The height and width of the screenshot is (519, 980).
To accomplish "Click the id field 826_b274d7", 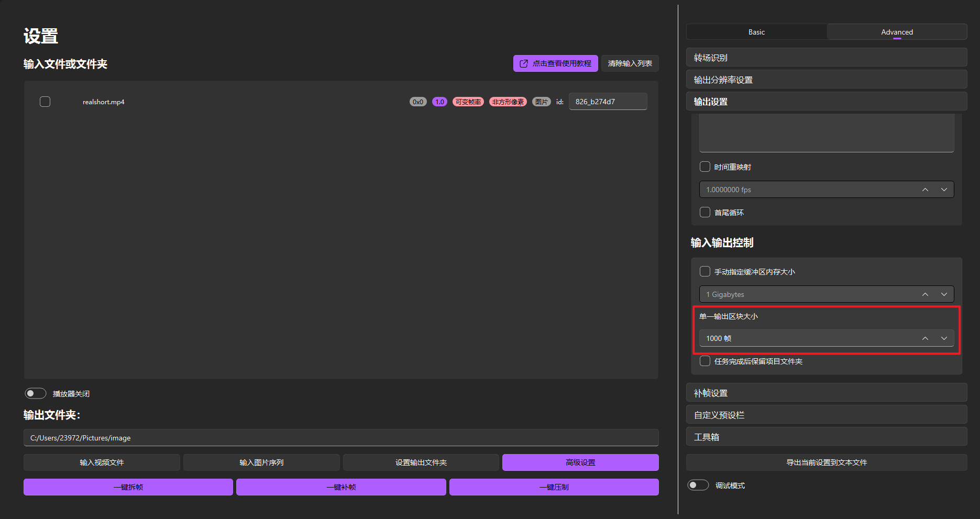I will tap(608, 102).
